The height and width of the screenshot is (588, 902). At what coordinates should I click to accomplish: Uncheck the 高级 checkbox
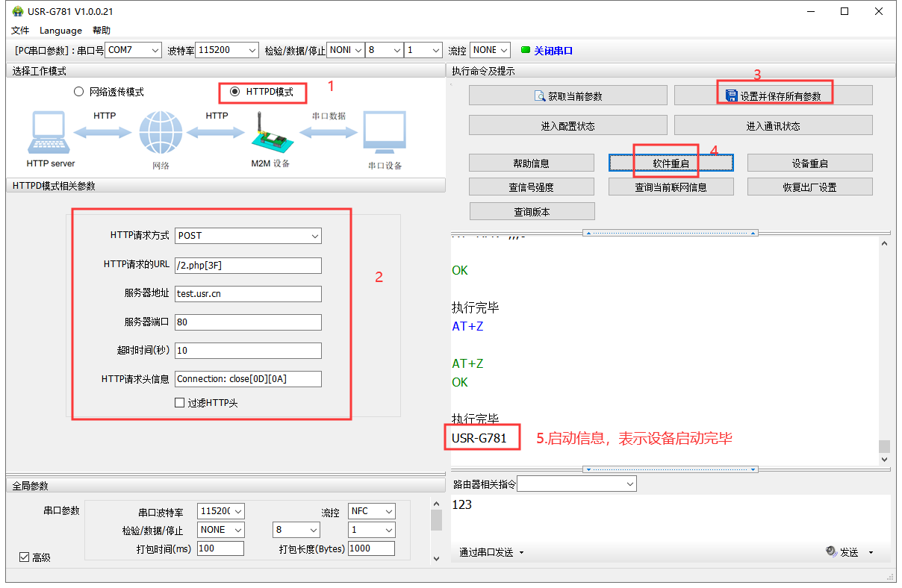point(24,557)
